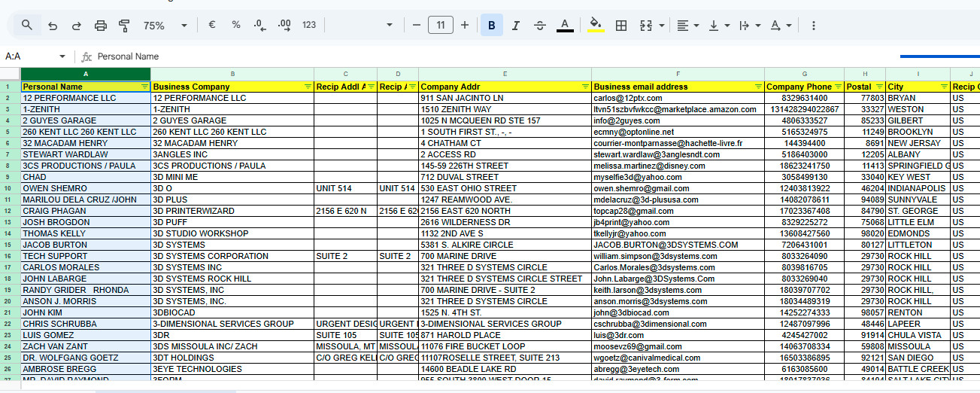Screen dimensions: 980x393
Task: Open filter for Postal column
Action: click(x=879, y=87)
